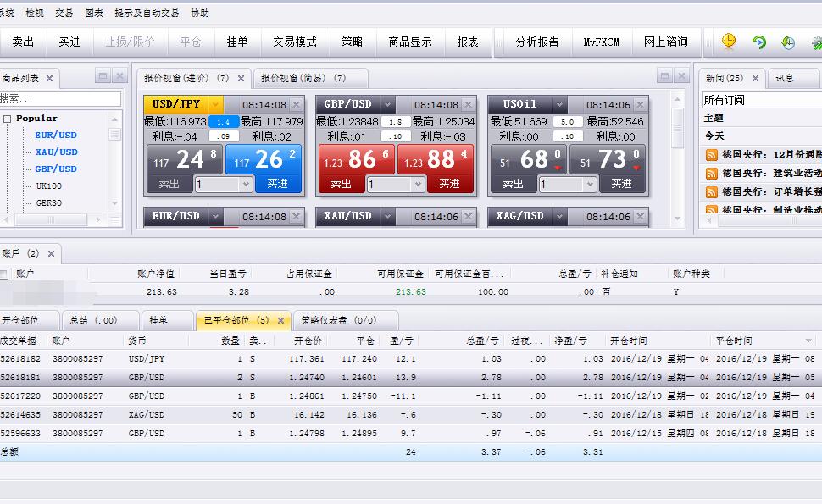
Task: Click red 卖出 button on GBP/USD tile
Action: click(342, 184)
